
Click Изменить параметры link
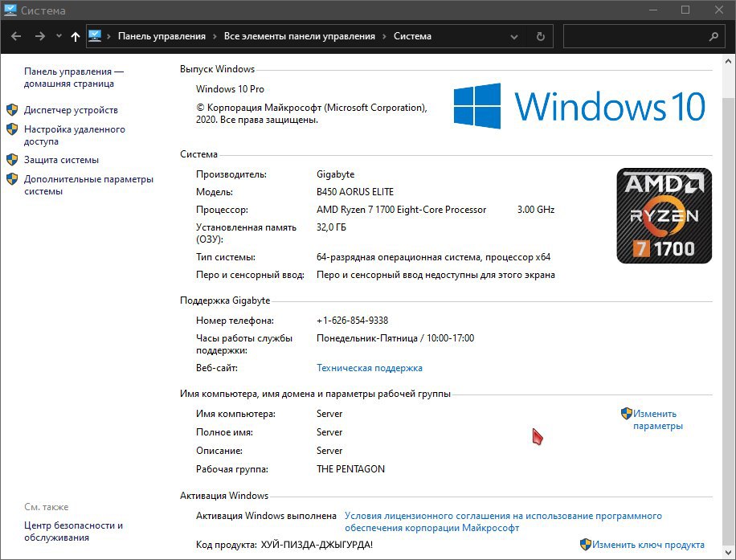click(x=657, y=419)
